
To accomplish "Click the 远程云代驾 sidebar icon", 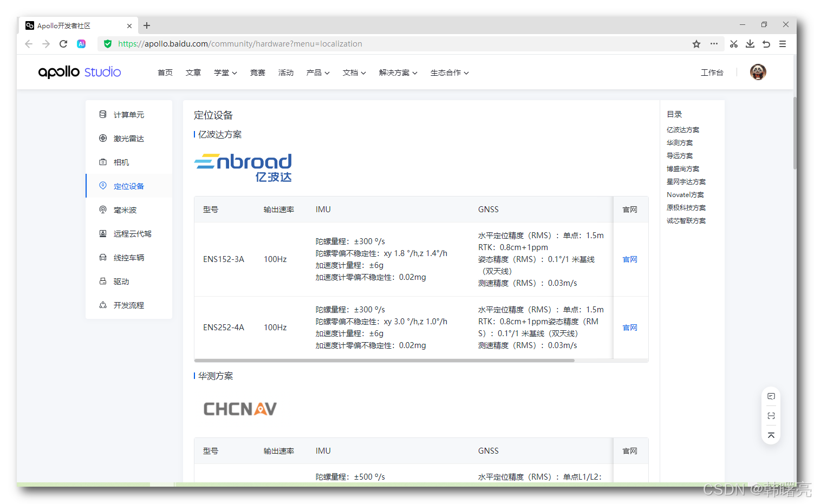I will pyautogui.click(x=103, y=233).
